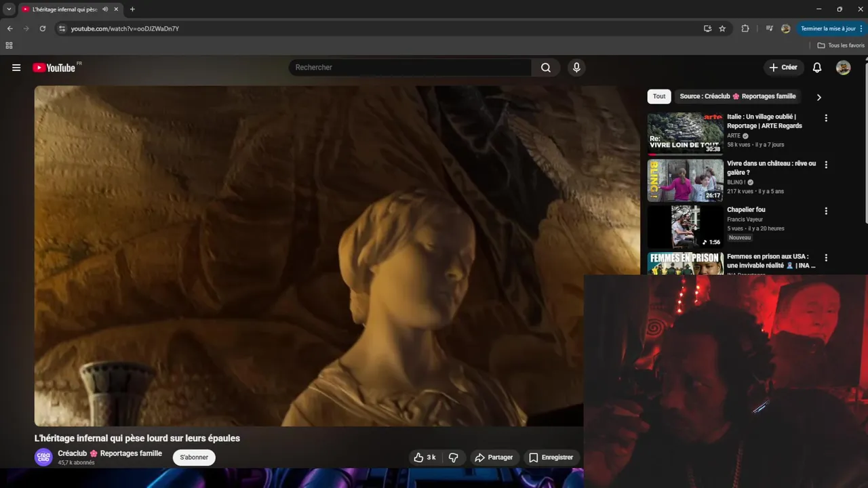Open Chapelier fou video thumbnail
The image size is (868, 488).
coord(685,226)
